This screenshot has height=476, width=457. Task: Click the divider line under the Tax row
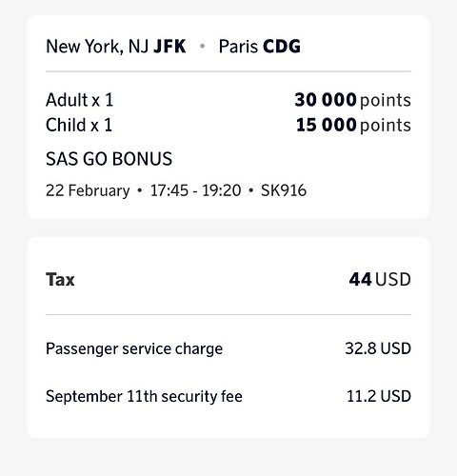(228, 315)
